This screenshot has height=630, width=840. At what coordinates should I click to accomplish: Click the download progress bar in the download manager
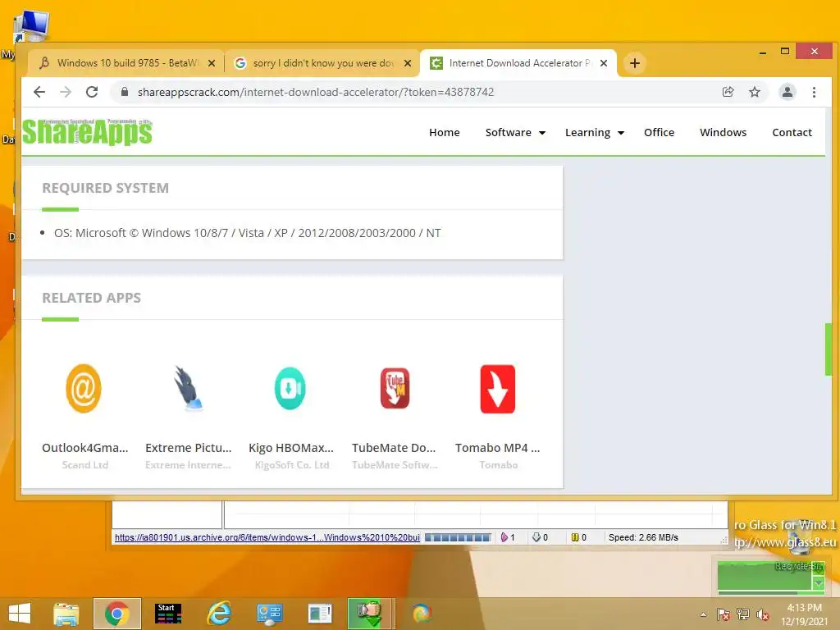458,537
